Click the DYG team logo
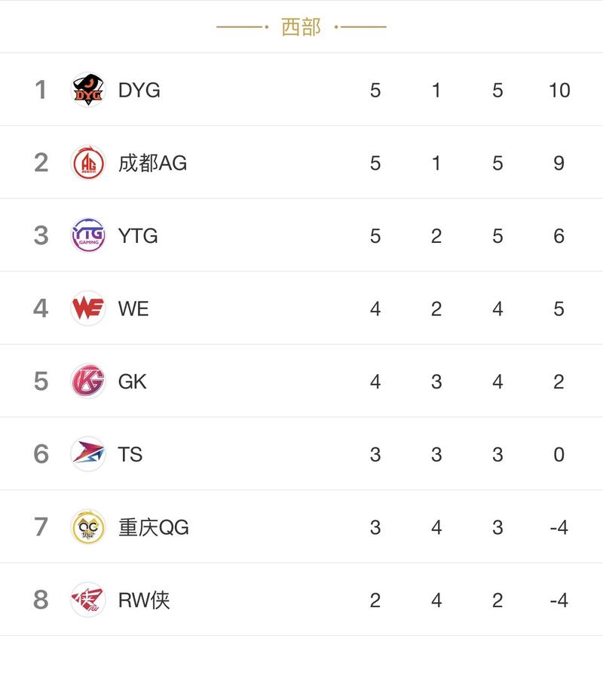The image size is (603, 700). [x=88, y=90]
